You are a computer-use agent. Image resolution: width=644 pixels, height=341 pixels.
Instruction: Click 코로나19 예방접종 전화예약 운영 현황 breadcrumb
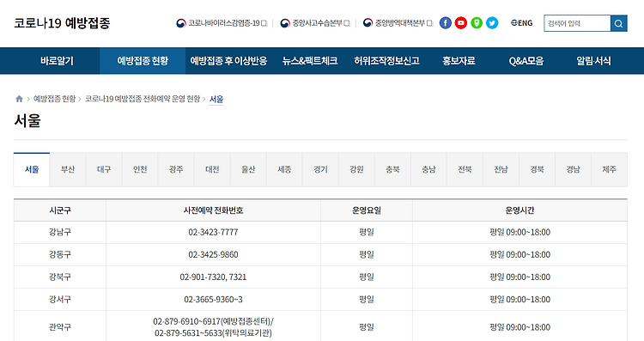pos(143,99)
